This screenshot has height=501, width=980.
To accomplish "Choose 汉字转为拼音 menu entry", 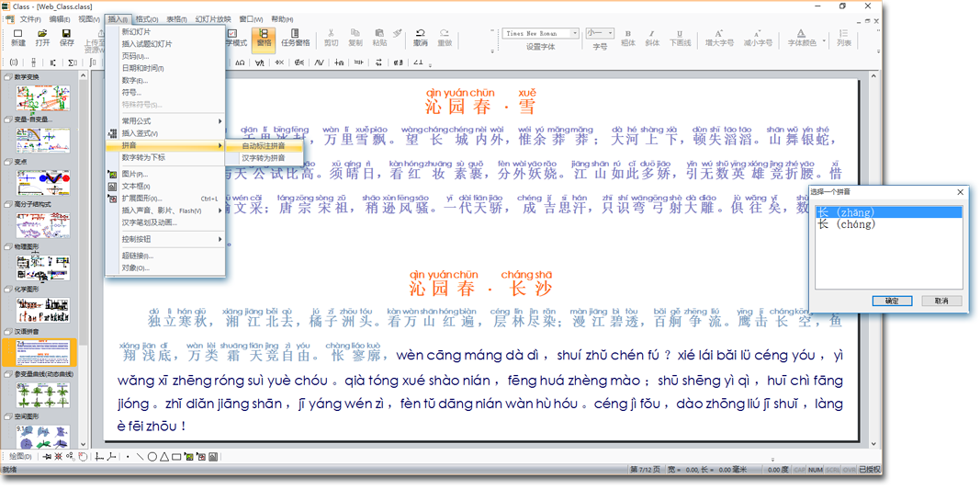I will (x=264, y=158).
